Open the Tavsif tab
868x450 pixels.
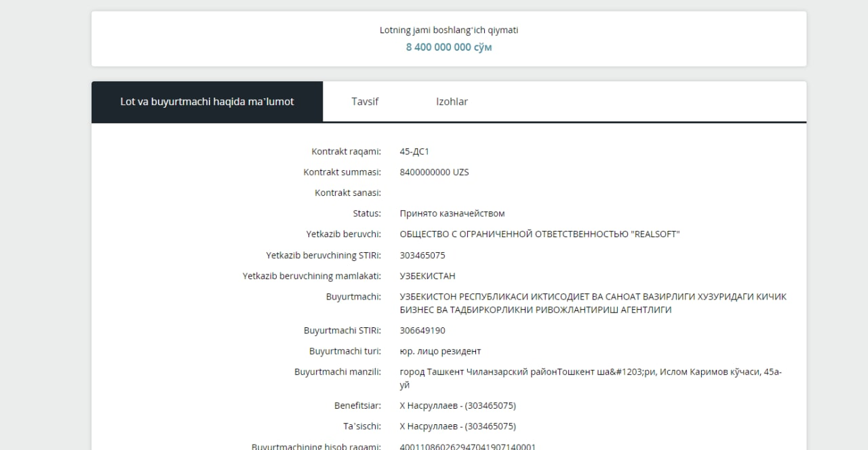point(364,102)
